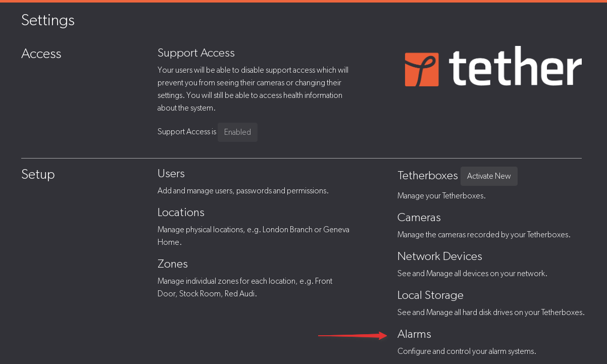Viewport: 607px width, 364px height.
Task: Click the orange Tether logo icon
Action: tap(422, 69)
